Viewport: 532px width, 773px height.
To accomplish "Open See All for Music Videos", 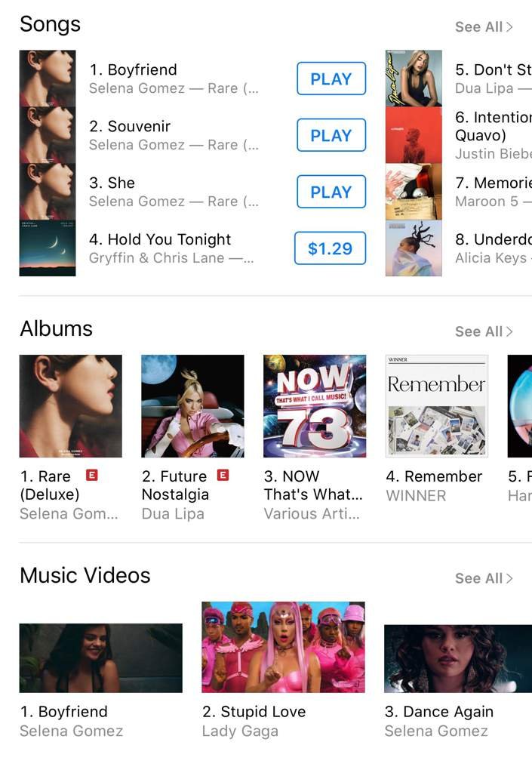I will (x=484, y=578).
